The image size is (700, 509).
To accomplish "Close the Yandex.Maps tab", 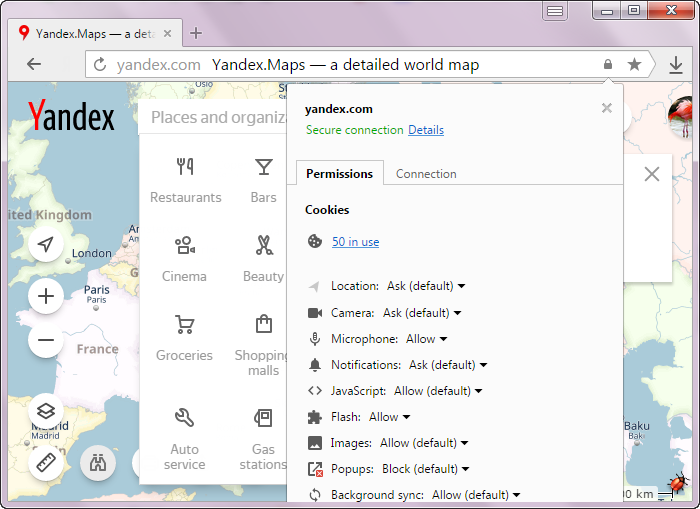I will (x=167, y=33).
